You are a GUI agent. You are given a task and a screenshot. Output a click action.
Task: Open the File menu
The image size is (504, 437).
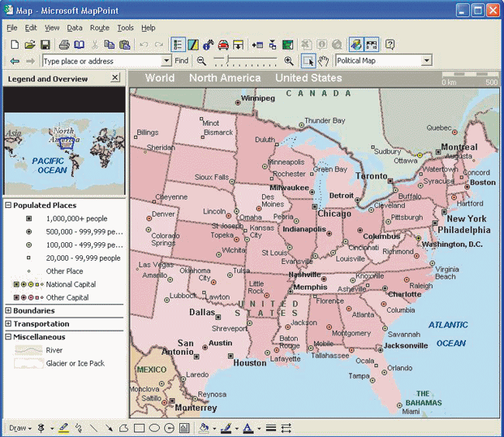pos(12,28)
